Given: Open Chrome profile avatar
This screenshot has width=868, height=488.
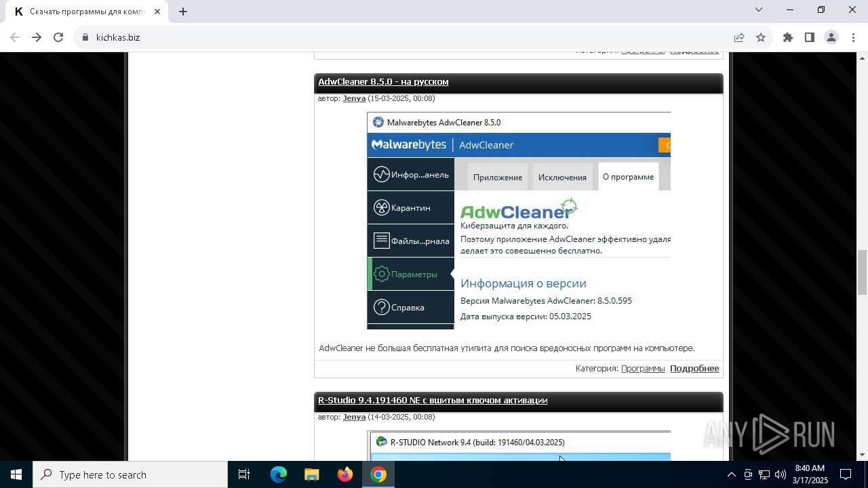Looking at the screenshot, I should [x=831, y=37].
